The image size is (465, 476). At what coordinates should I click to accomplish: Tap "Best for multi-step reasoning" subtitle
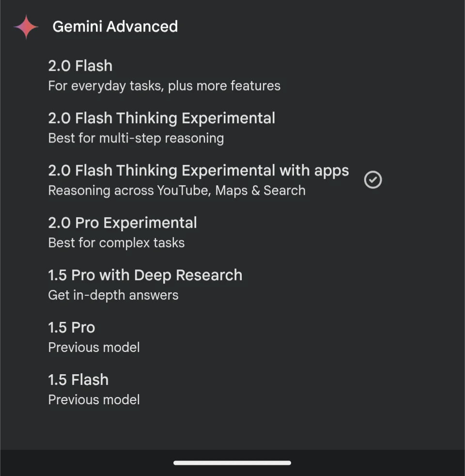[136, 139]
